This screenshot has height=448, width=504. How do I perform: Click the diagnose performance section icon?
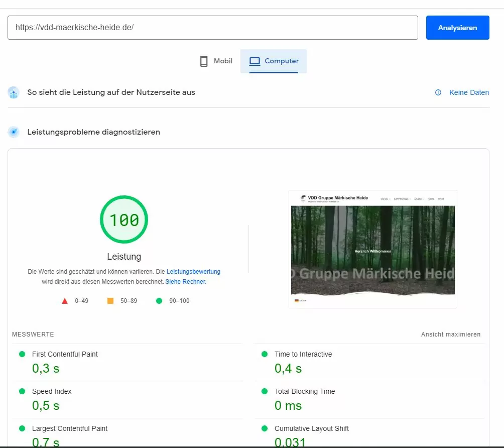click(14, 133)
